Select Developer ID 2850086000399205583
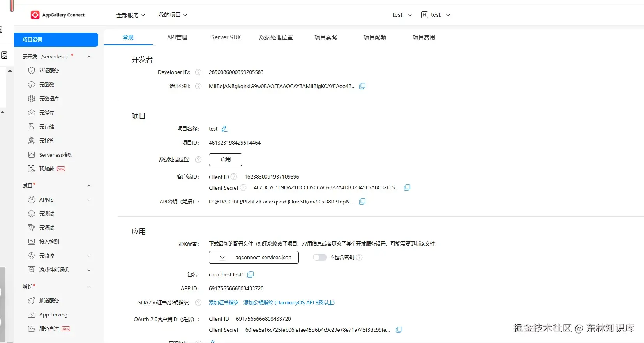Image resolution: width=644 pixels, height=343 pixels. coord(236,72)
